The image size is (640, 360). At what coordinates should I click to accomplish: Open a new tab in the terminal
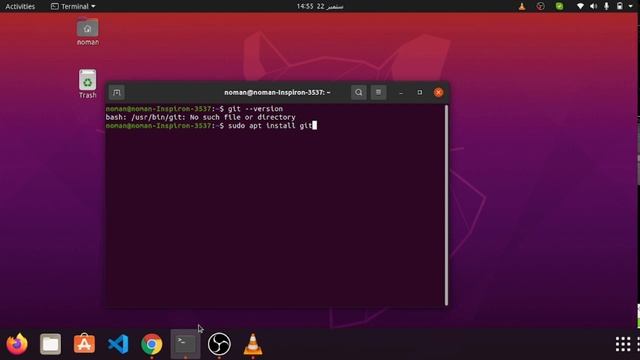coord(117,93)
